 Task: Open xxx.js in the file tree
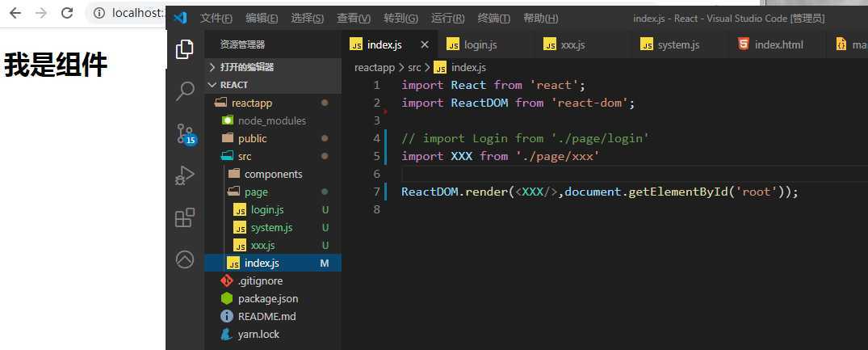point(273,246)
